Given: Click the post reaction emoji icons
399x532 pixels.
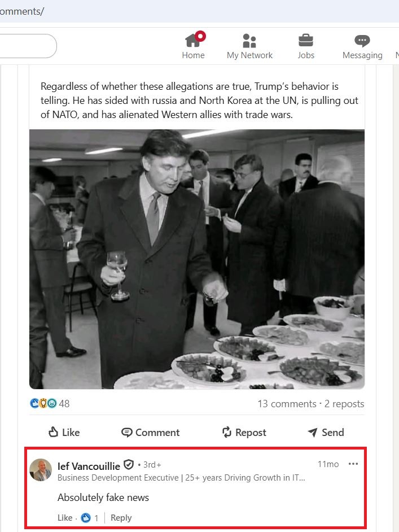Looking at the screenshot, I should [43, 403].
